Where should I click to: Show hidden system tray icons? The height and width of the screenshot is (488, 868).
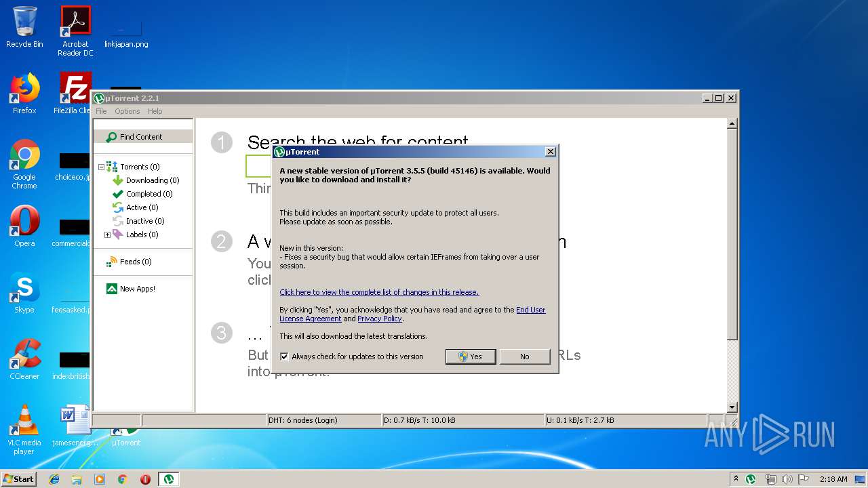coord(736,479)
